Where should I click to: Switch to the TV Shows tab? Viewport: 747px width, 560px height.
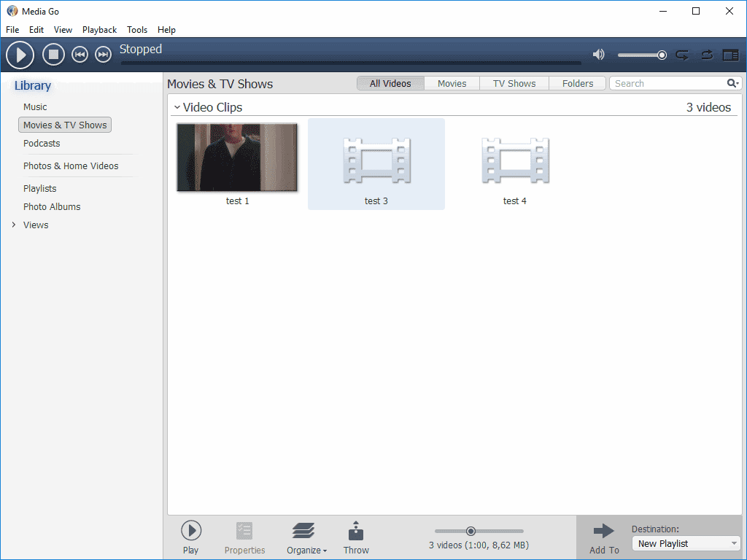pos(514,83)
